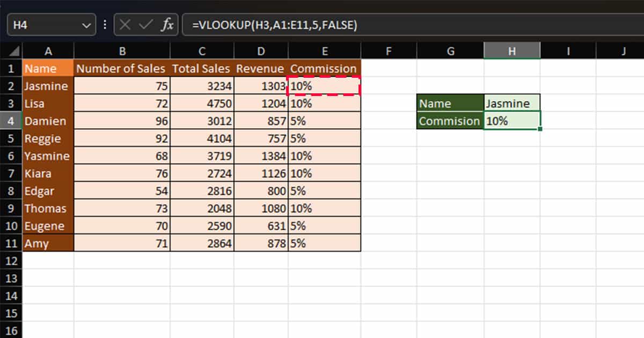Select cell H3 containing Jasmine
Screen dimensions: 644x338
511,103
